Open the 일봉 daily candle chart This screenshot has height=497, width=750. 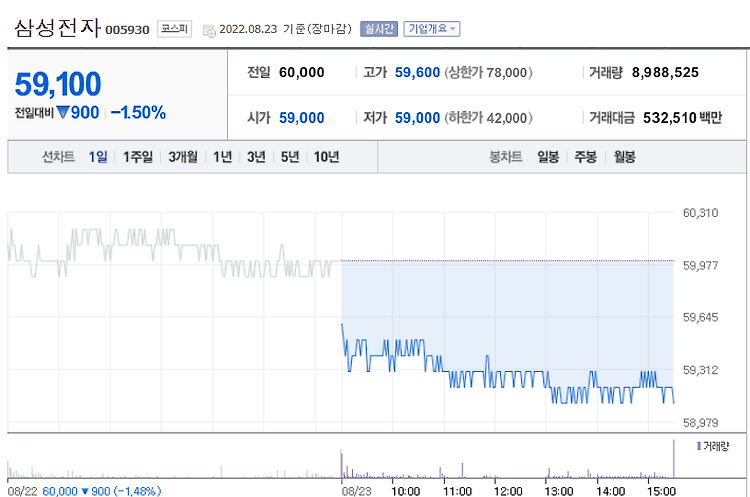[x=548, y=156]
